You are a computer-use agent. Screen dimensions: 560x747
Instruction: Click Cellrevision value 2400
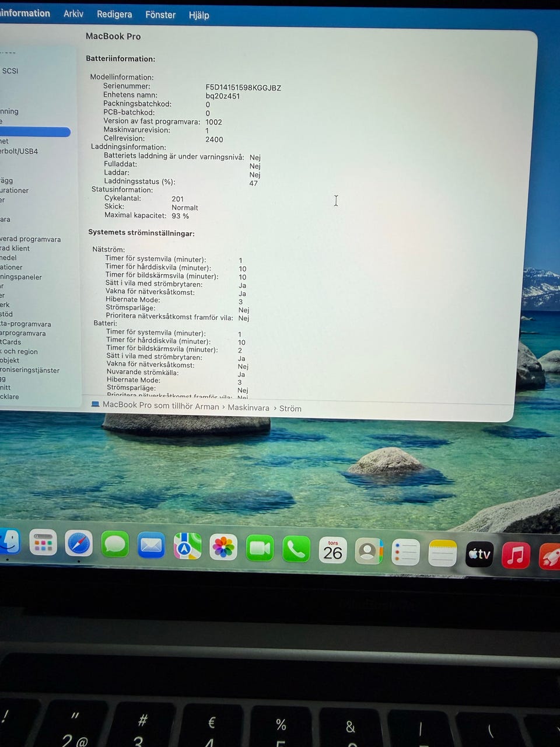214,139
